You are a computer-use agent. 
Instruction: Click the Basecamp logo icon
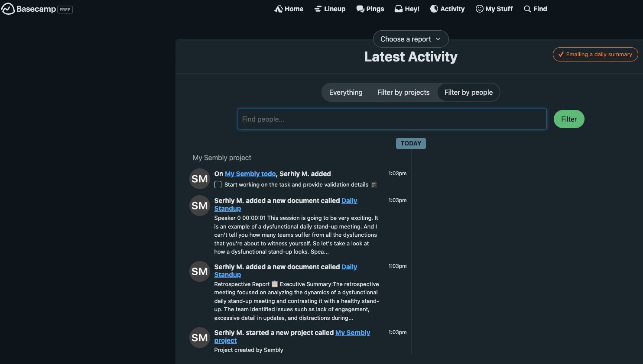point(8,9)
